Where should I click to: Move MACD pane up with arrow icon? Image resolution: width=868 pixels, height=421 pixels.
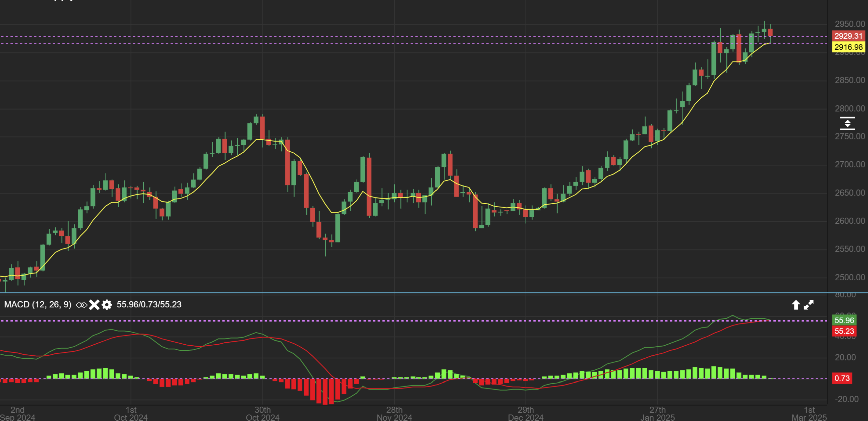[x=796, y=305]
